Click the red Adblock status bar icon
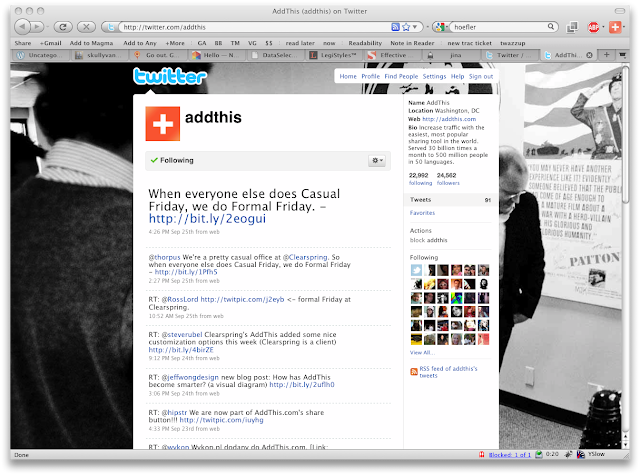The width and height of the screenshot is (640, 475). 482,455
